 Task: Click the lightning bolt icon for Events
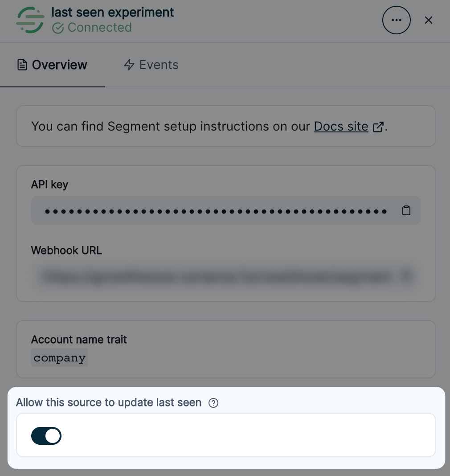click(129, 65)
